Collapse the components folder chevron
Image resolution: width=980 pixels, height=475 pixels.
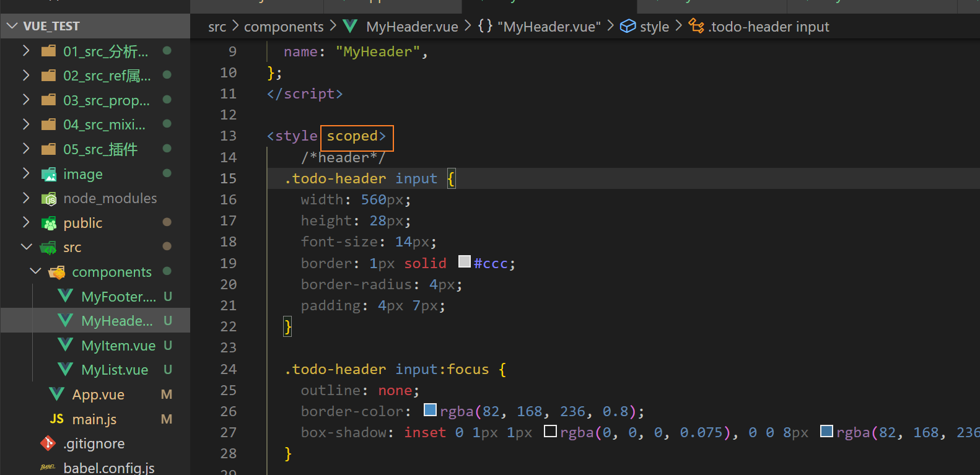36,271
